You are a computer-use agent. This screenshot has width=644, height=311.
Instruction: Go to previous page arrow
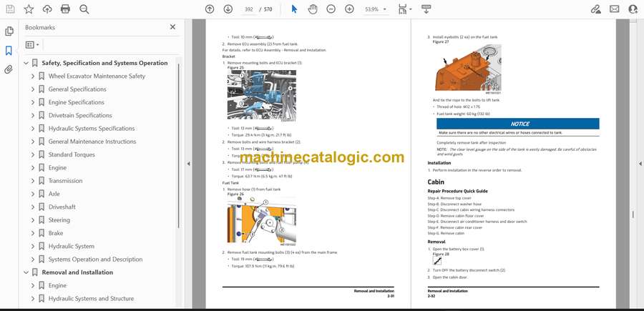click(210, 9)
